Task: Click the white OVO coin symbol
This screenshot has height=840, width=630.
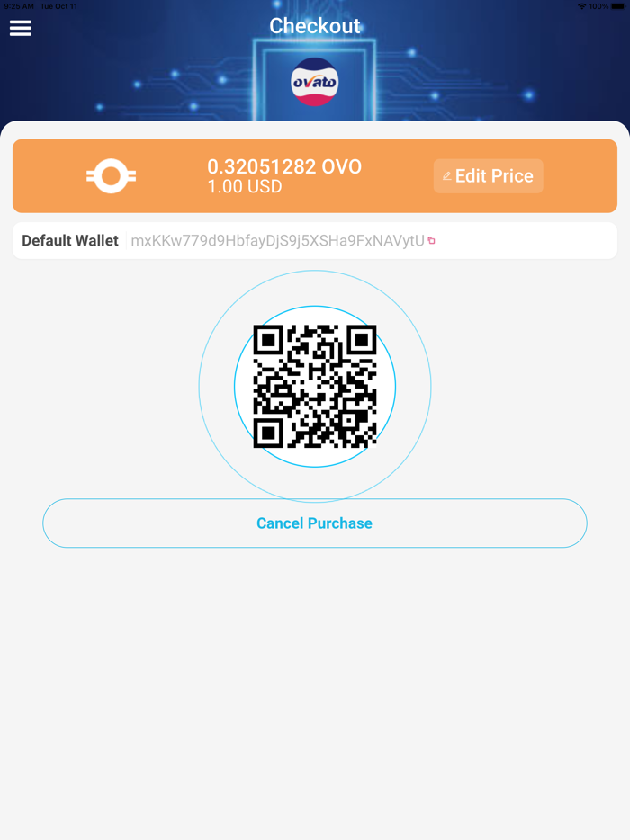Action: pyautogui.click(x=111, y=175)
